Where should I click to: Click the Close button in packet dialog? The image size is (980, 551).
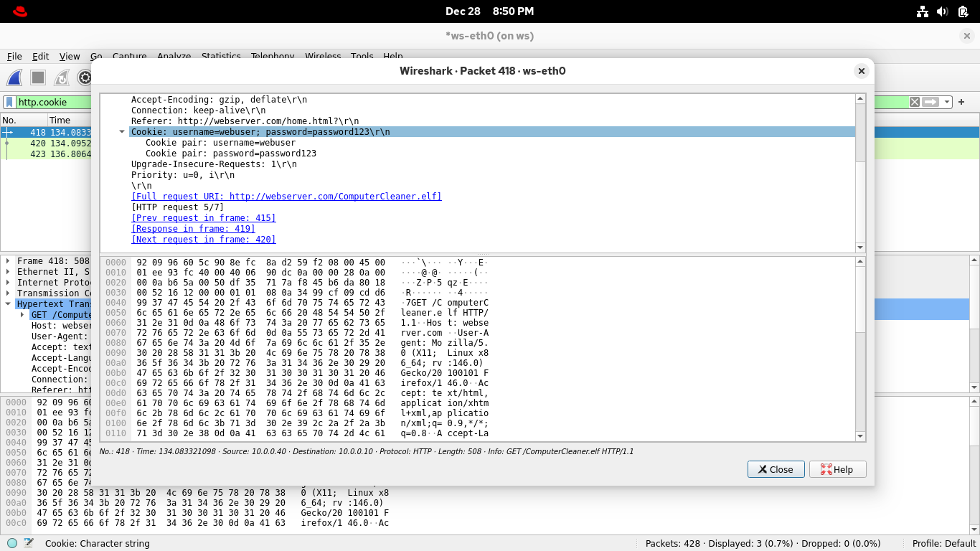(776, 469)
